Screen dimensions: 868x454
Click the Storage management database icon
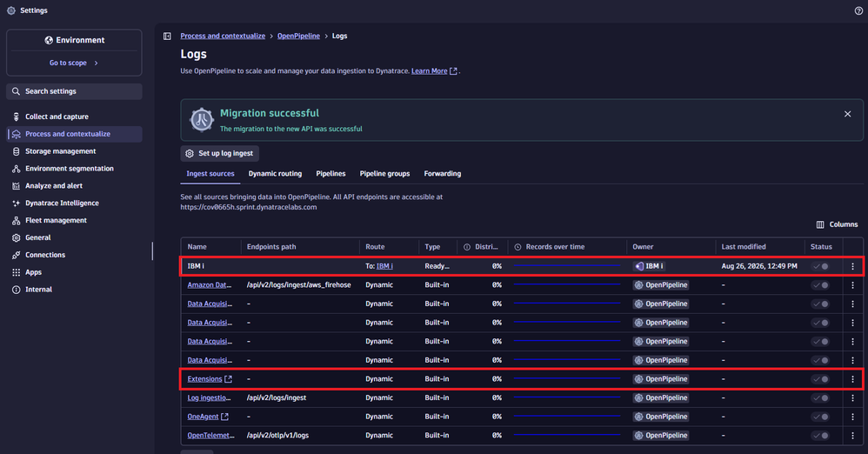16,151
